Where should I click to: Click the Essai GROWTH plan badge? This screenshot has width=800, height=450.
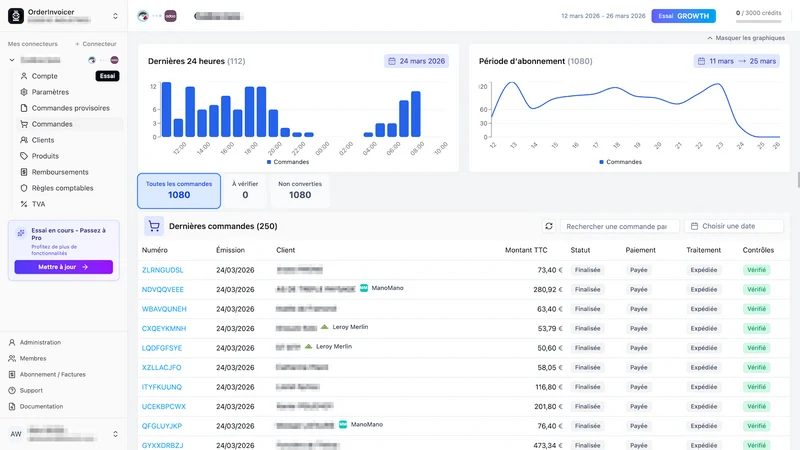tap(683, 16)
